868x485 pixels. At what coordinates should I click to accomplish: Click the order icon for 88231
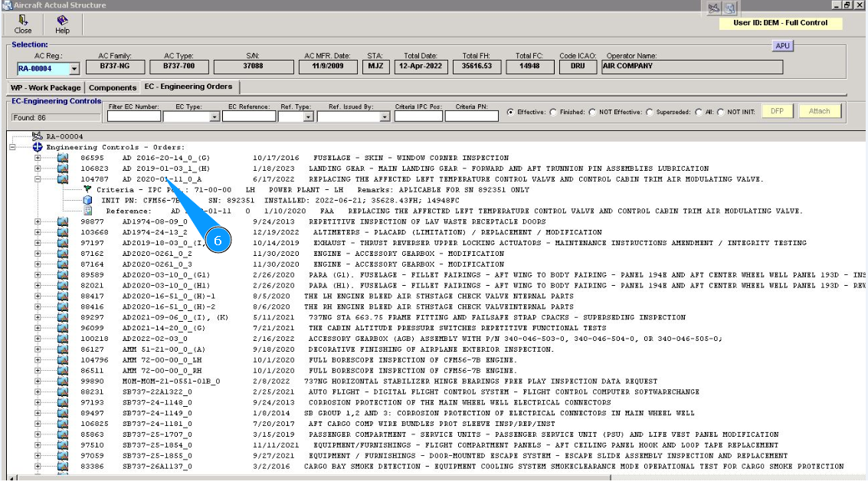63,392
